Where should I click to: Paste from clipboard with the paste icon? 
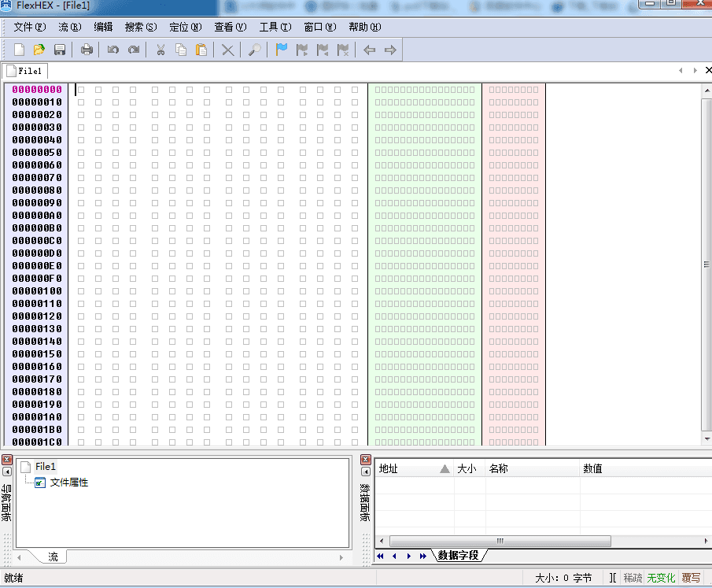tap(201, 50)
